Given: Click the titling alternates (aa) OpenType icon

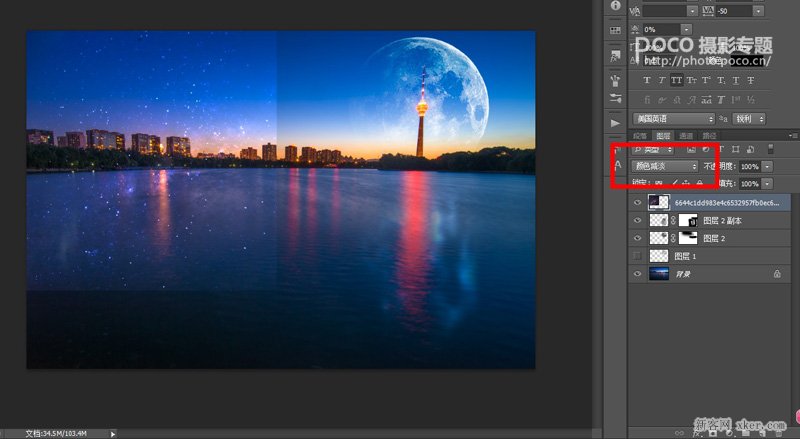Looking at the screenshot, I should point(706,100).
